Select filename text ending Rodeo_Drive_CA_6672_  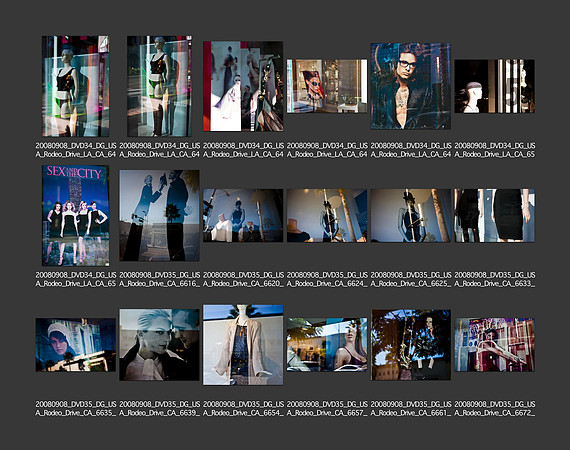495,408
